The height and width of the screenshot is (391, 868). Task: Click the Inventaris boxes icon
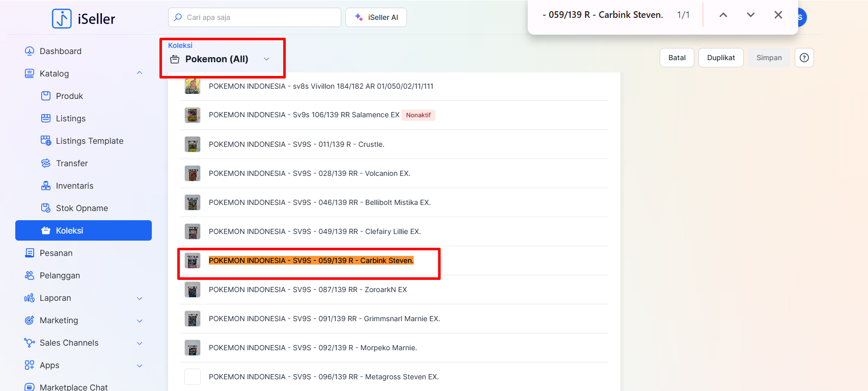pos(46,186)
